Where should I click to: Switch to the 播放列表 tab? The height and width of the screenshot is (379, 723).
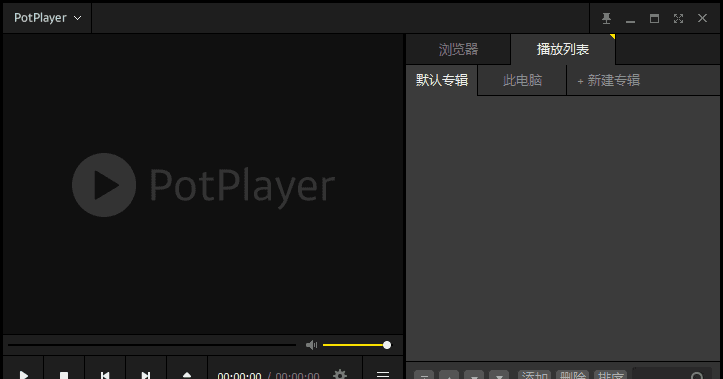click(x=563, y=49)
